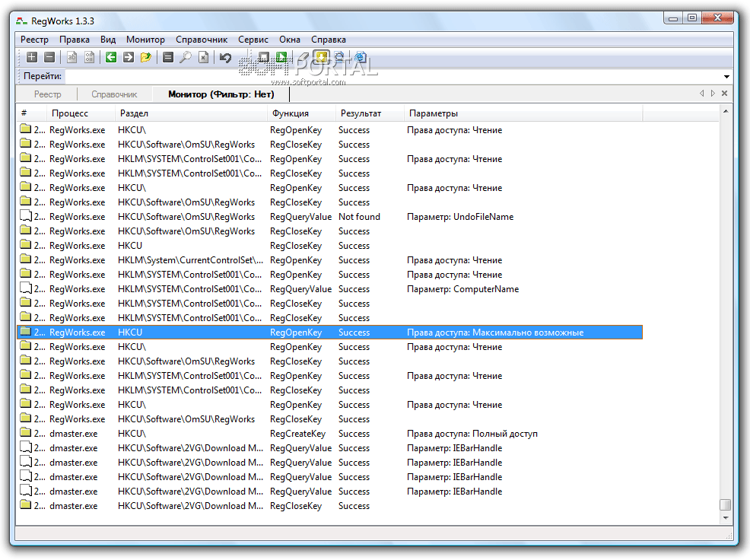Expand the Перейти address dropdown arrow
This screenshot has height=560, width=750.
(726, 77)
